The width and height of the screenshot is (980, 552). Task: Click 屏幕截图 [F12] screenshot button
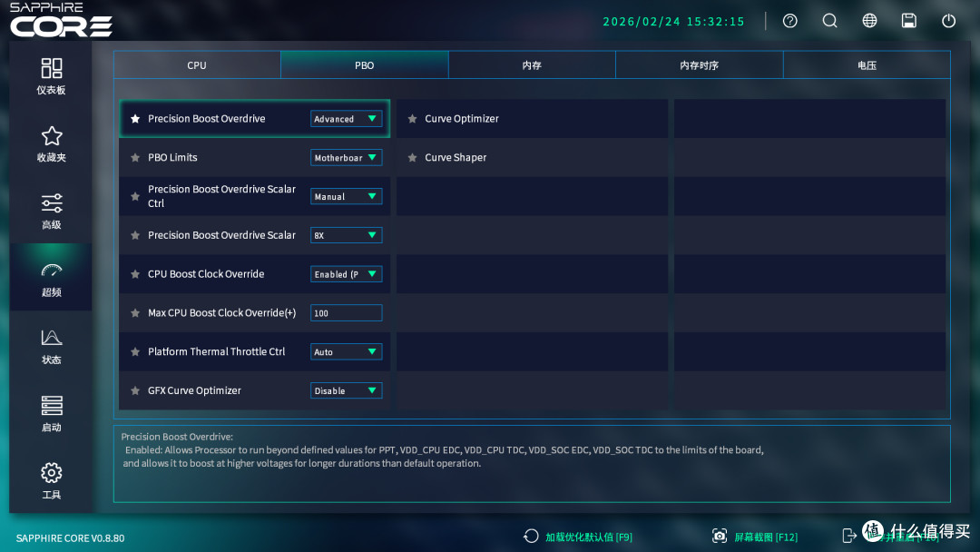coord(766,537)
